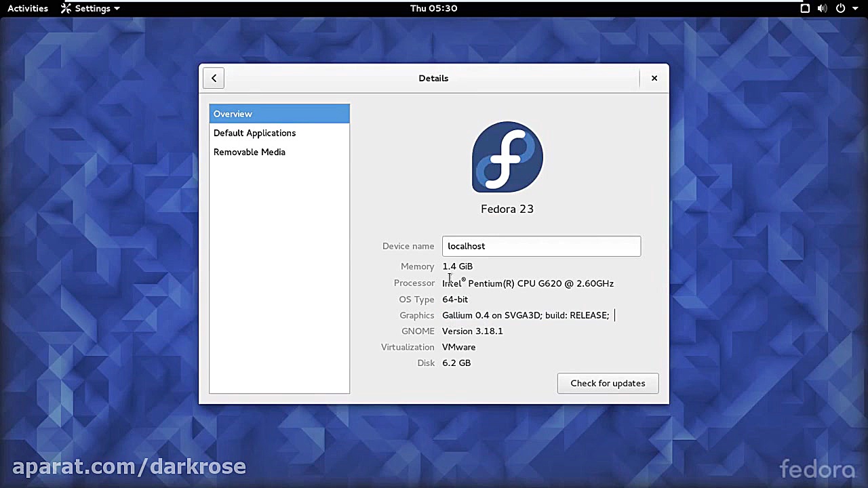The height and width of the screenshot is (488, 868).
Task: Click the Device name label
Action: pyautogui.click(x=408, y=246)
